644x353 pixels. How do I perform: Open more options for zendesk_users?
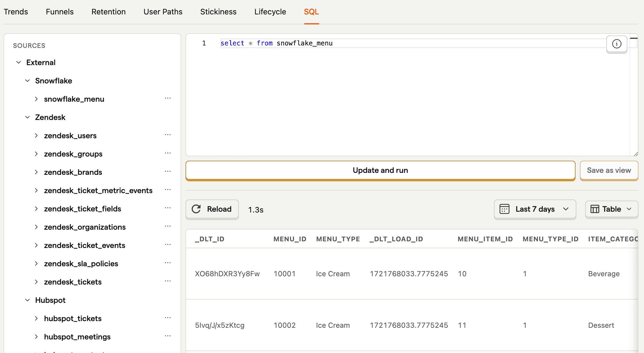coord(168,135)
